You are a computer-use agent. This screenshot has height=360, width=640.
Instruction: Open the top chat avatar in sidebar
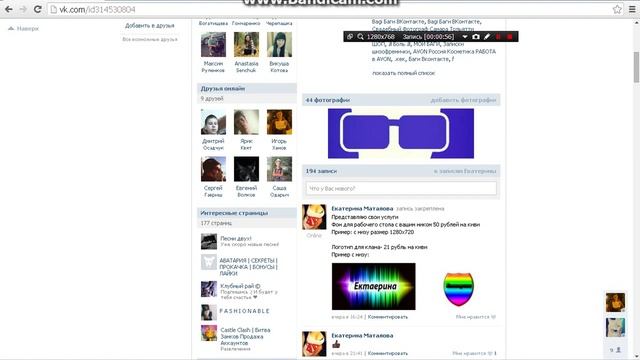[615, 302]
